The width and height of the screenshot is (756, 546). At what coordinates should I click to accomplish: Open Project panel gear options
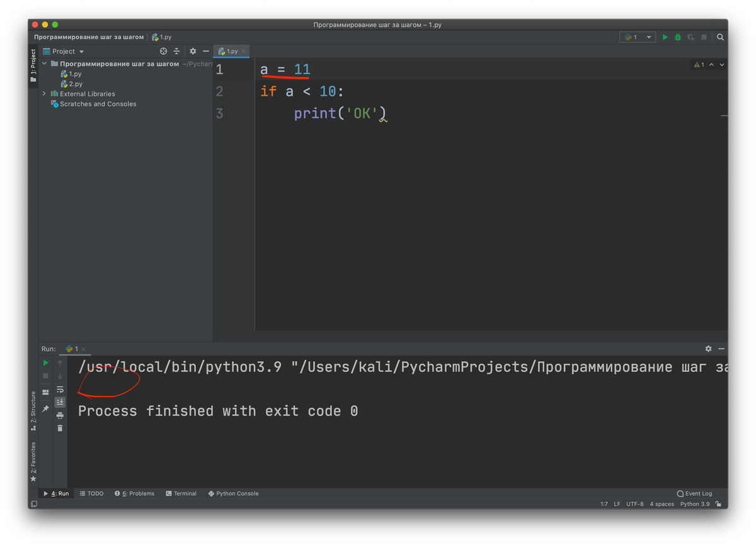pyautogui.click(x=193, y=51)
